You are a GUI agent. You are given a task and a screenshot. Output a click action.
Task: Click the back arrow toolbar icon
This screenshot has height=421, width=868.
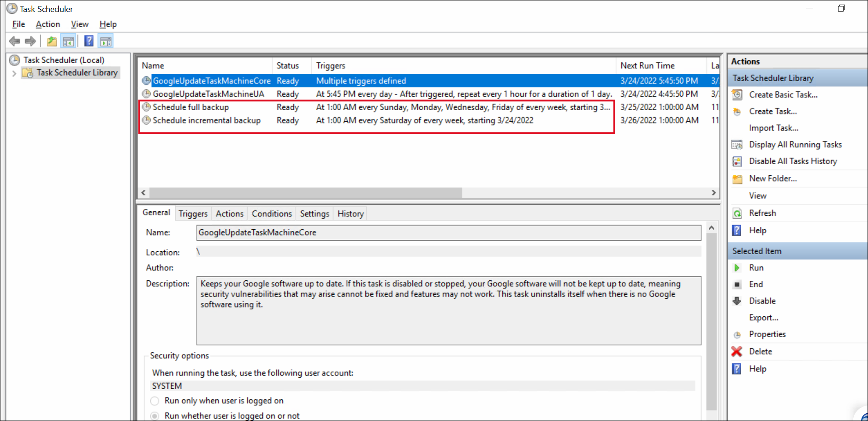(15, 42)
